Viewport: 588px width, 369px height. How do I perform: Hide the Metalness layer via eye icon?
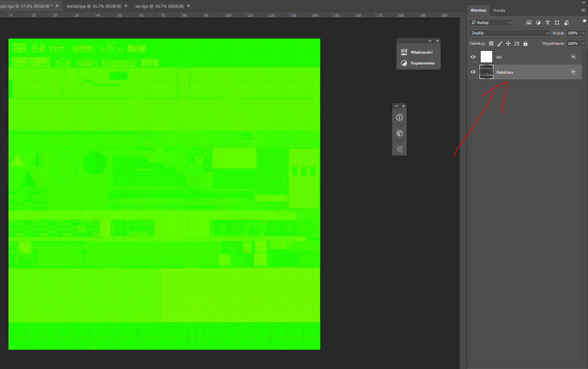473,72
